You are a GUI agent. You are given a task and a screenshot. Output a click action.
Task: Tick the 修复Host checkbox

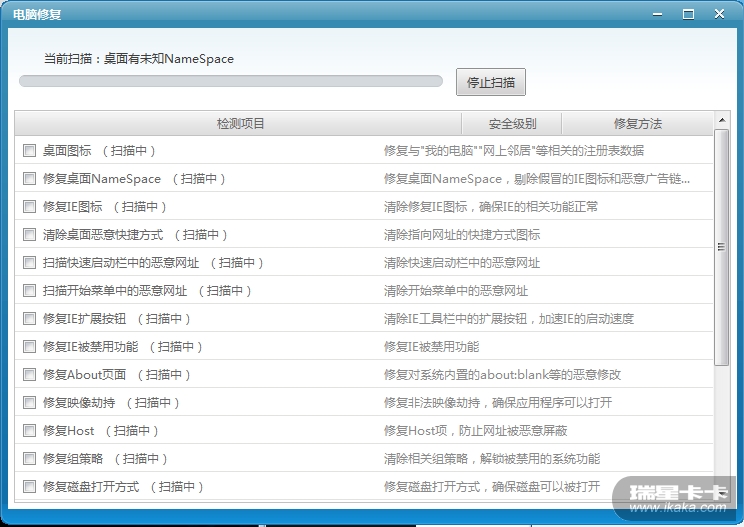[29, 431]
